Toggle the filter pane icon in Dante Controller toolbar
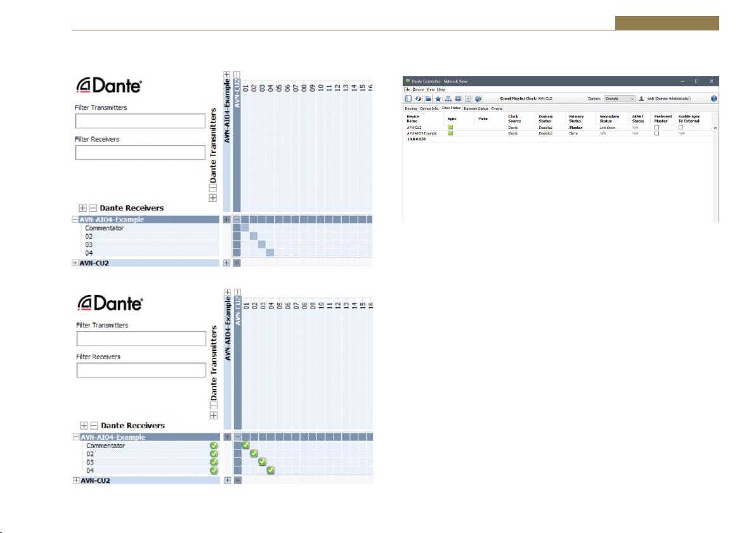The image size is (756, 533). click(x=408, y=98)
